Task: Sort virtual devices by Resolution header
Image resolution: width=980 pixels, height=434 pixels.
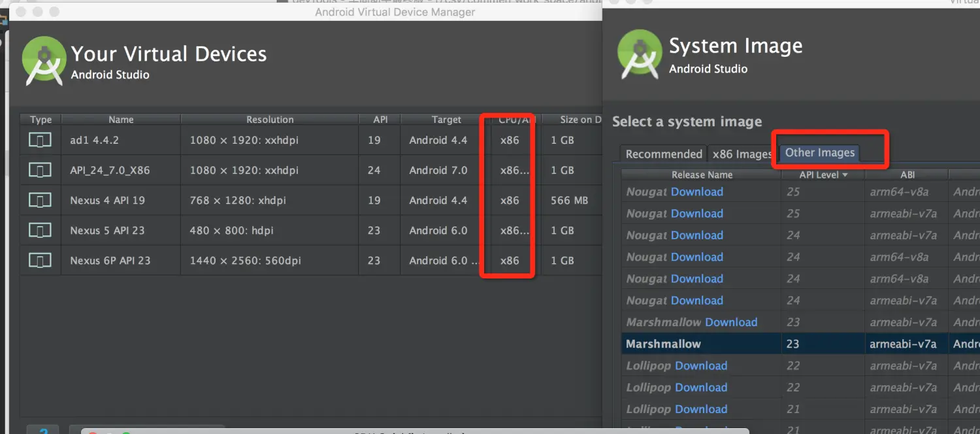Action: click(x=270, y=120)
